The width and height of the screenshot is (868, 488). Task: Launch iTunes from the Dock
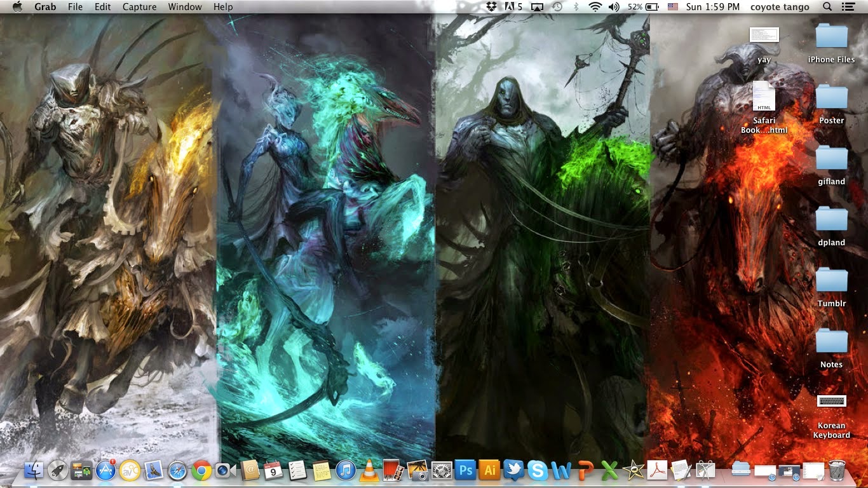click(345, 470)
